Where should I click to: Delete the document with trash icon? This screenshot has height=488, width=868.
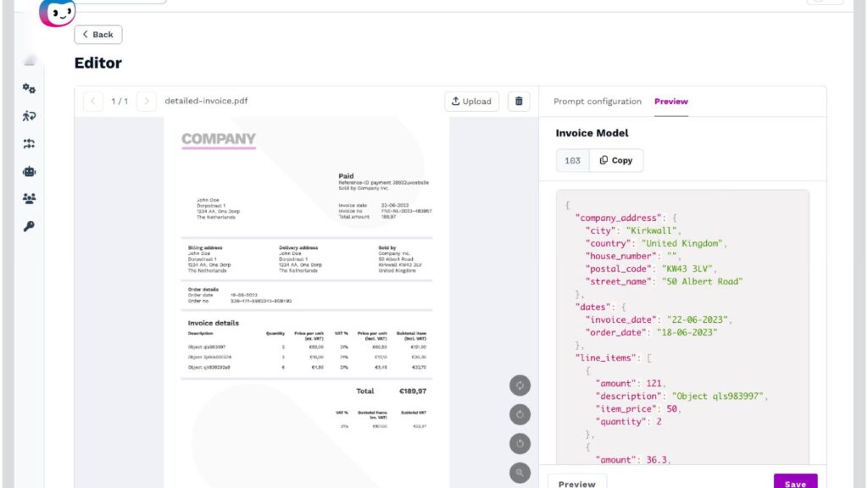click(519, 102)
